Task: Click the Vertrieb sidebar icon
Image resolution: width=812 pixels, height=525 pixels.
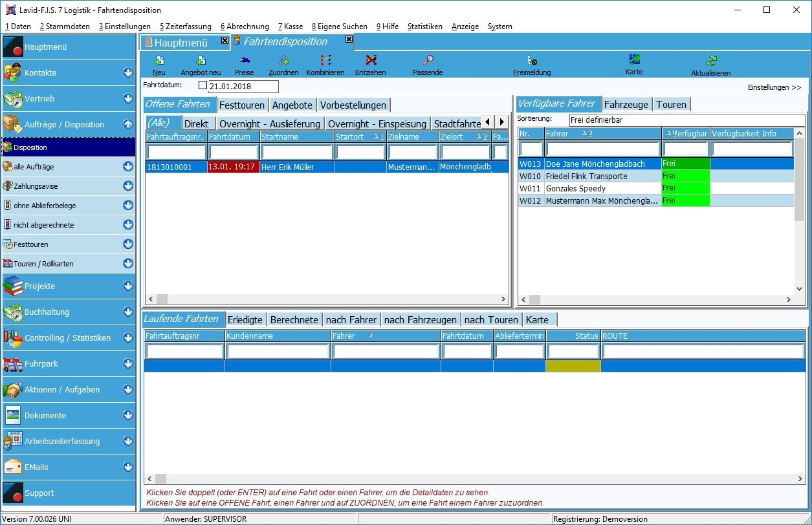Action: click(13, 98)
